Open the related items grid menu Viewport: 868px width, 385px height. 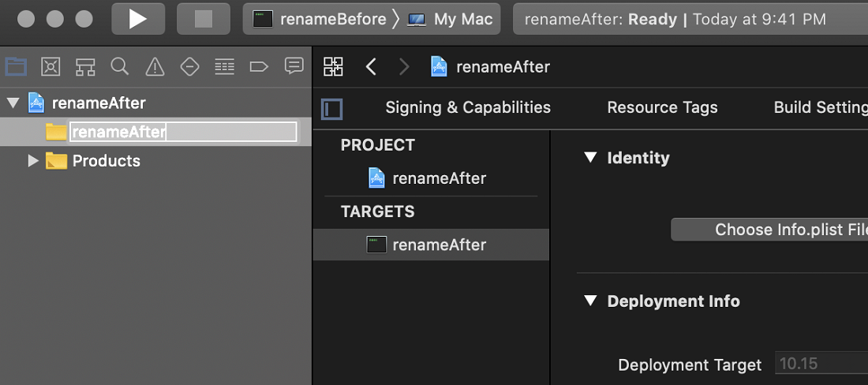click(333, 67)
